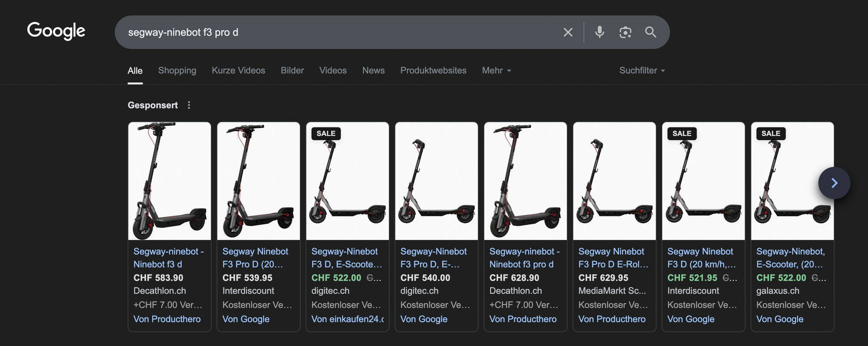868x346 pixels.
Task: Click into the search text field
Action: (339, 32)
